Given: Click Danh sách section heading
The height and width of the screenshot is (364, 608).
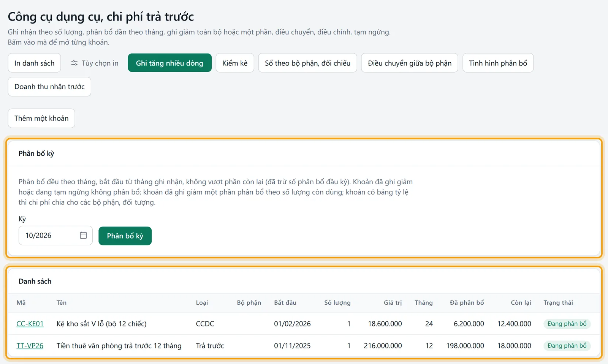Looking at the screenshot, I should pyautogui.click(x=35, y=281).
